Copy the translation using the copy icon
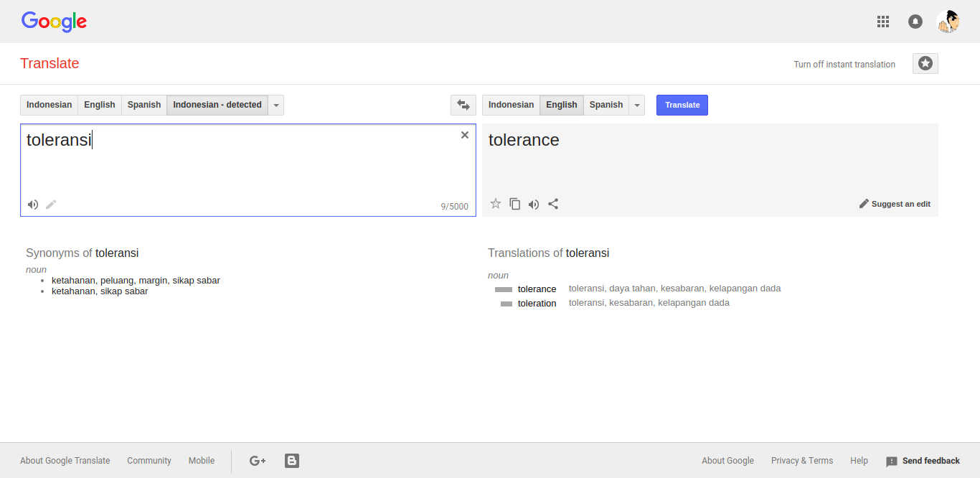Viewport: 980px width, 478px height. [514, 204]
